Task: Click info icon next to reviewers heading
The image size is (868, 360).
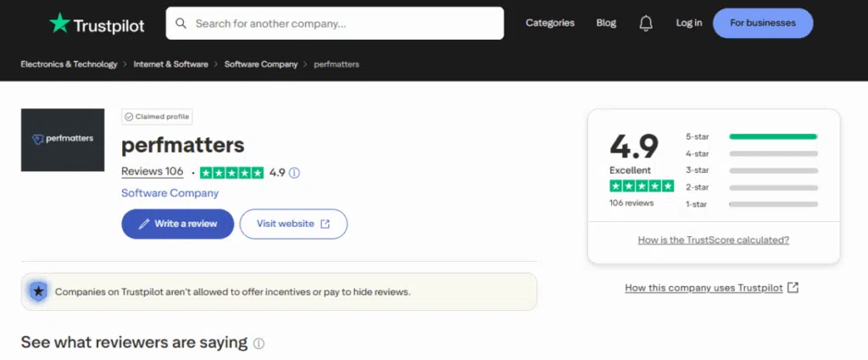Action: coord(259,343)
